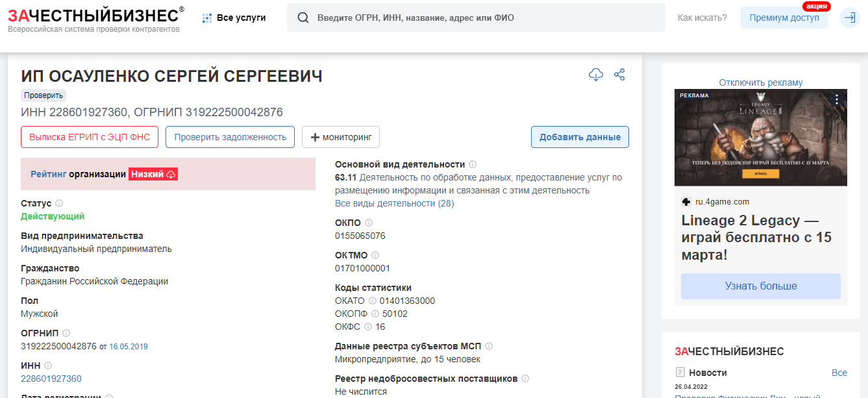Click the login arrow icon in the top right
Viewport: 868px width, 398px height.
[850, 18]
